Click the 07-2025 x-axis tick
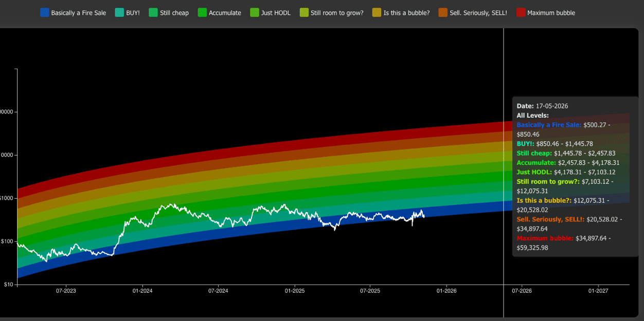 click(x=370, y=291)
